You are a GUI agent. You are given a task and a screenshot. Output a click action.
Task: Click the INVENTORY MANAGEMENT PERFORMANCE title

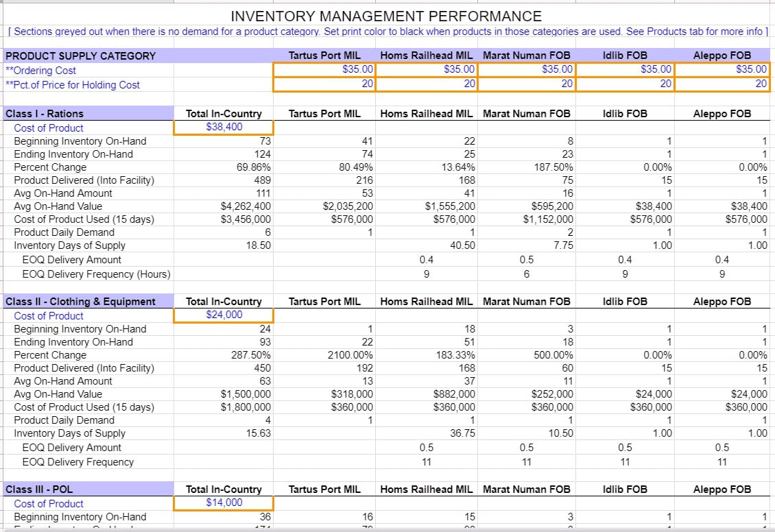(386, 16)
